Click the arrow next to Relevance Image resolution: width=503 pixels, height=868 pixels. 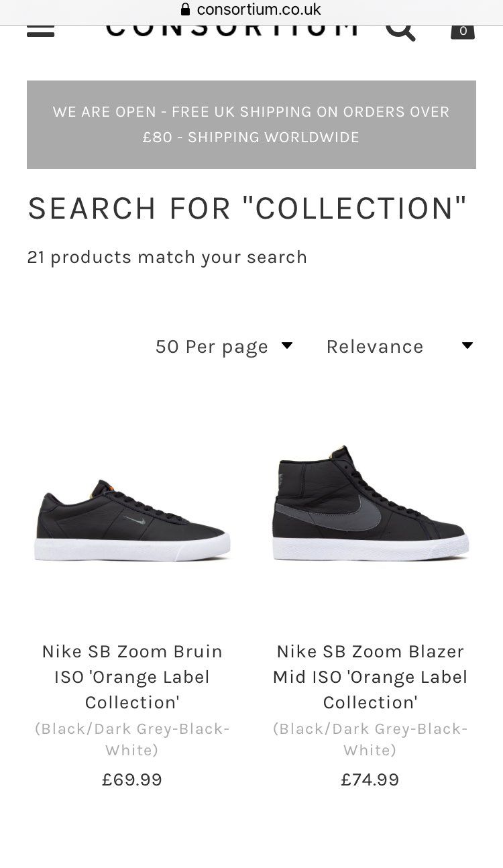[467, 345]
